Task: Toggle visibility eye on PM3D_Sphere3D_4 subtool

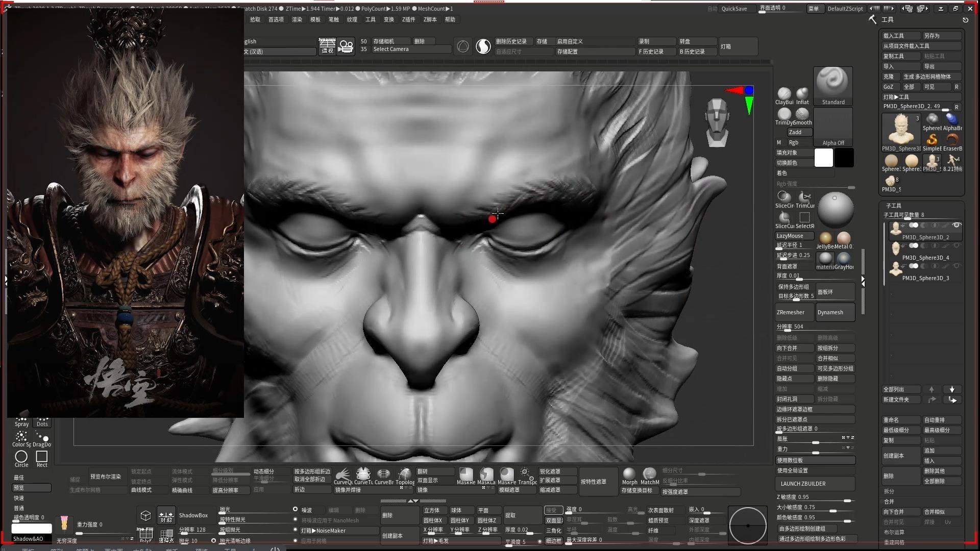Action: [x=958, y=245]
